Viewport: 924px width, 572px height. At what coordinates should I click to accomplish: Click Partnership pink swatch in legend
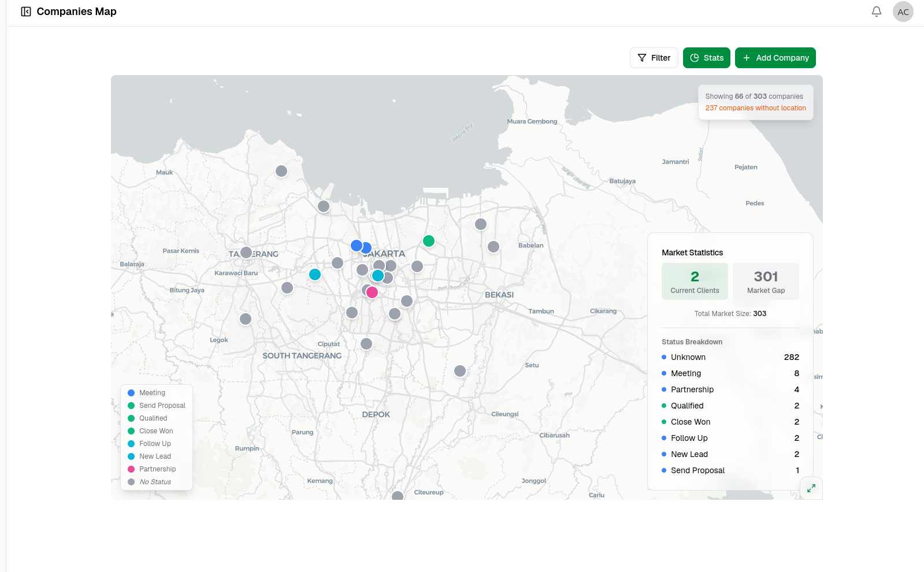[x=131, y=469]
